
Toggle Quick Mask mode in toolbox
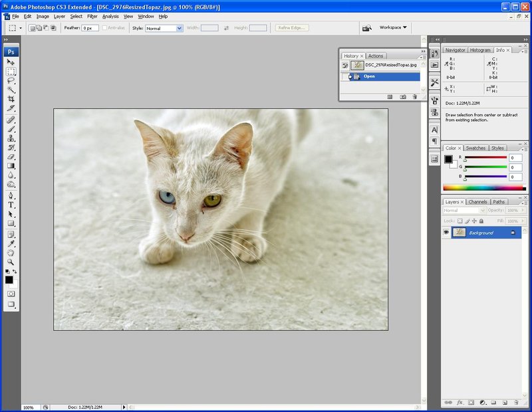click(11, 294)
